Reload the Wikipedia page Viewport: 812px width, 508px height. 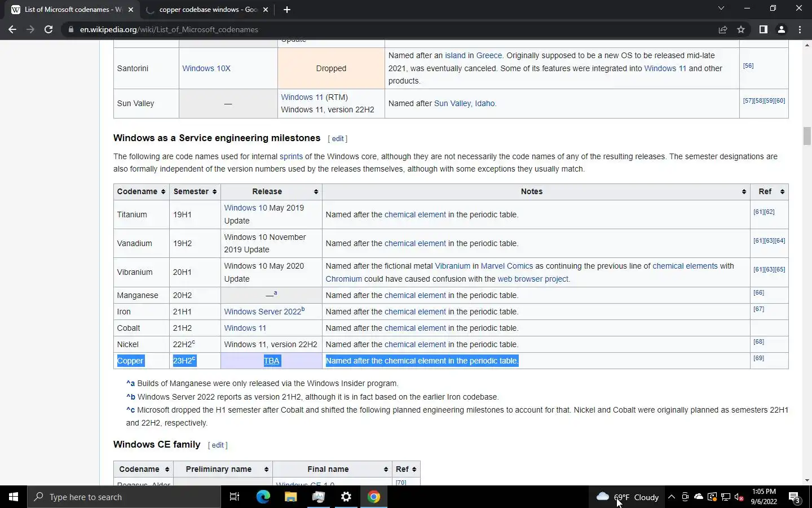(48, 29)
